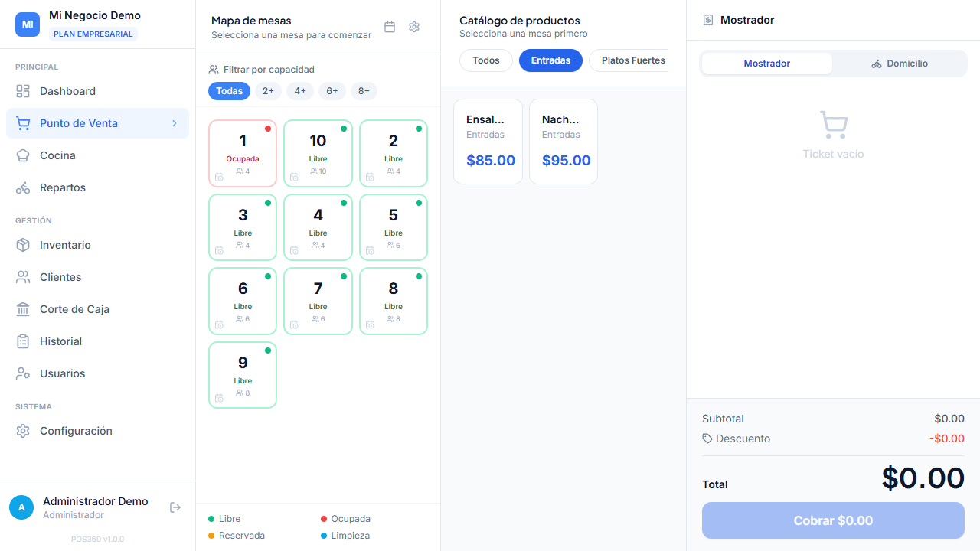
Task: Click the Descuento label in ticket totals
Action: [x=743, y=439]
